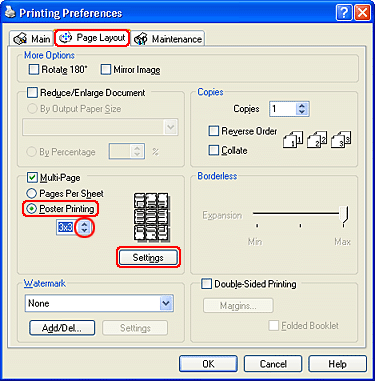Increase the Copies spinner value
The height and width of the screenshot is (381, 375).
(x=302, y=106)
